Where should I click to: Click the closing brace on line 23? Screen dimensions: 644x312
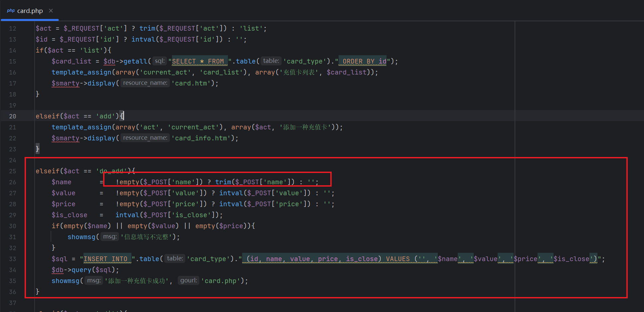tap(38, 149)
